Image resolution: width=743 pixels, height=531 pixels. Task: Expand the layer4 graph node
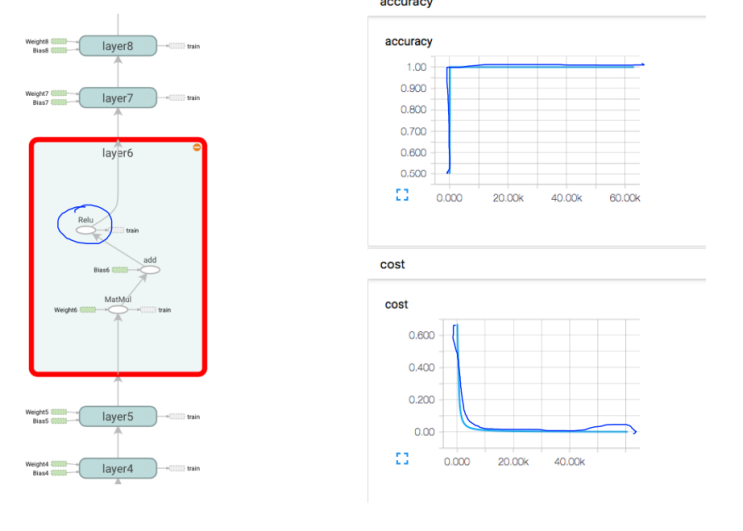coord(118,468)
